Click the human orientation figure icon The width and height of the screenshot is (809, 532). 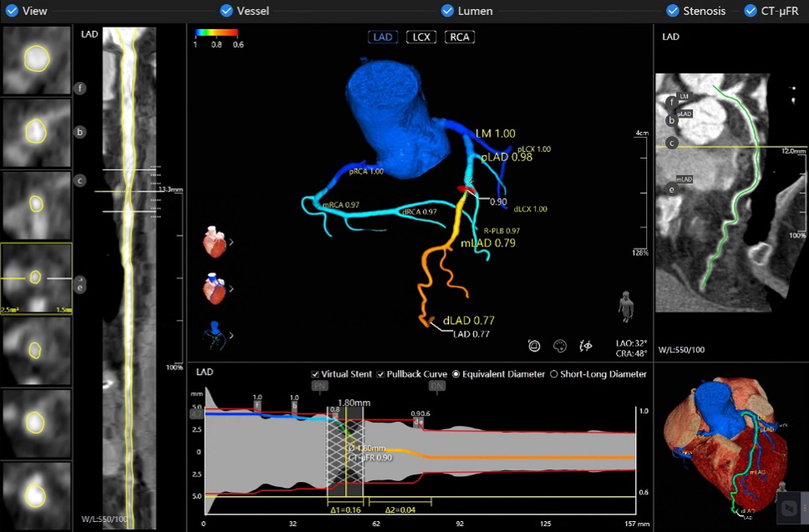click(x=626, y=307)
